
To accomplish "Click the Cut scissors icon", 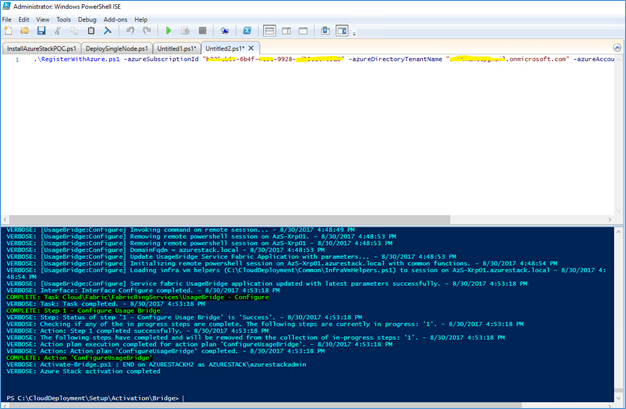I will point(58,31).
